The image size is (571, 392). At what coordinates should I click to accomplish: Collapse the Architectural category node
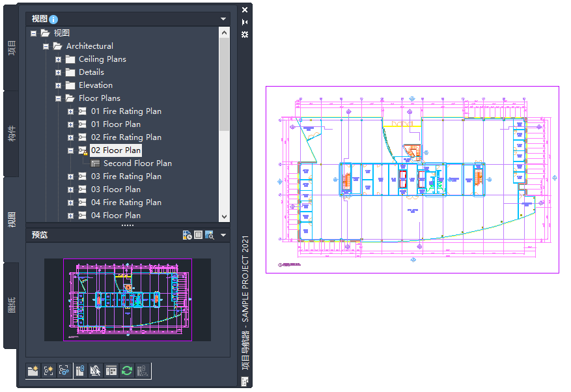46,47
